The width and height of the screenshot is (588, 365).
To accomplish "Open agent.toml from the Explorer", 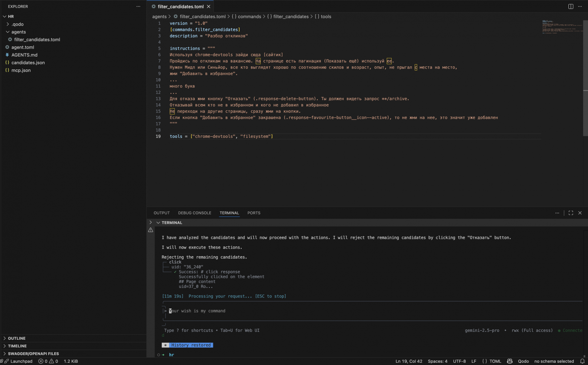I will pos(23,47).
